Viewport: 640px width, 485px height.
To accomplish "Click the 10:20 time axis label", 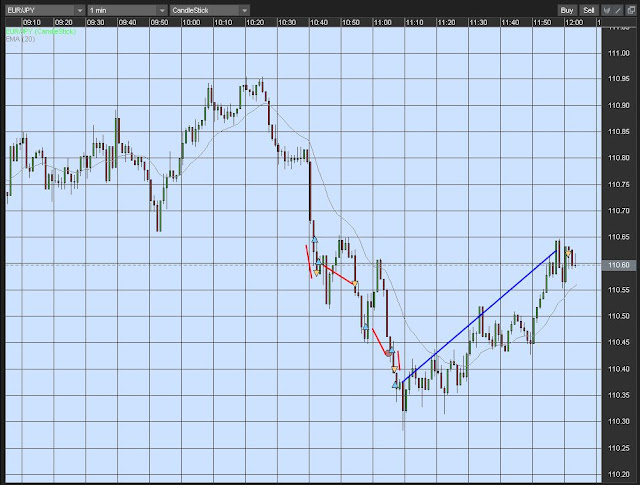I will (255, 22).
